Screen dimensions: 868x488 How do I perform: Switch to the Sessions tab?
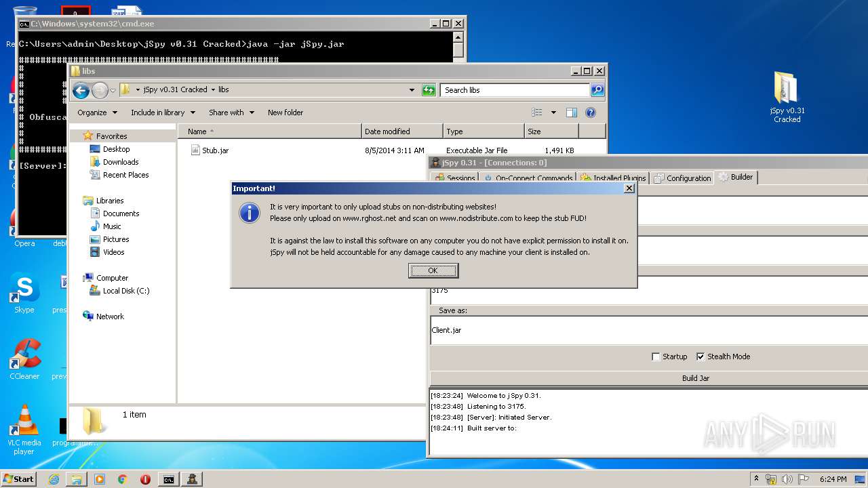(x=455, y=178)
